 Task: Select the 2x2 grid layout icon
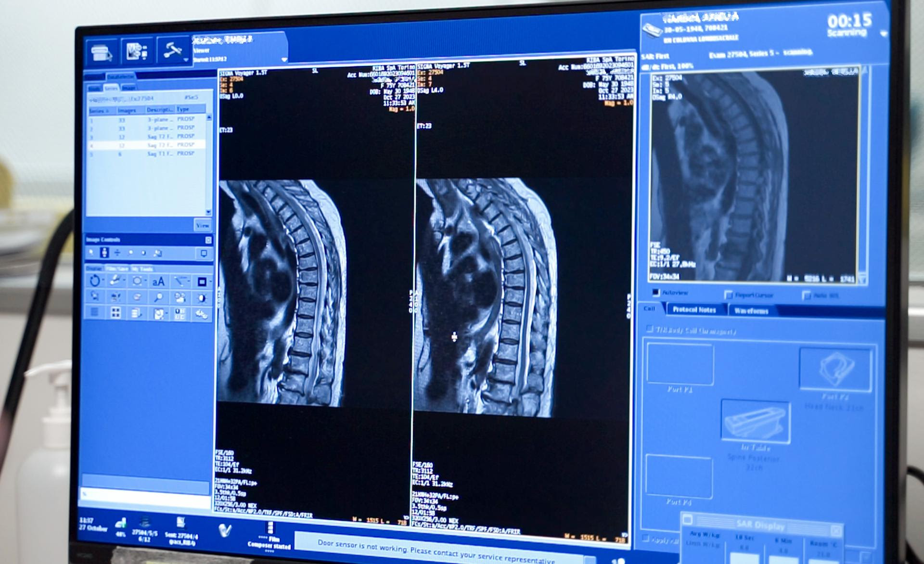pyautogui.click(x=115, y=313)
